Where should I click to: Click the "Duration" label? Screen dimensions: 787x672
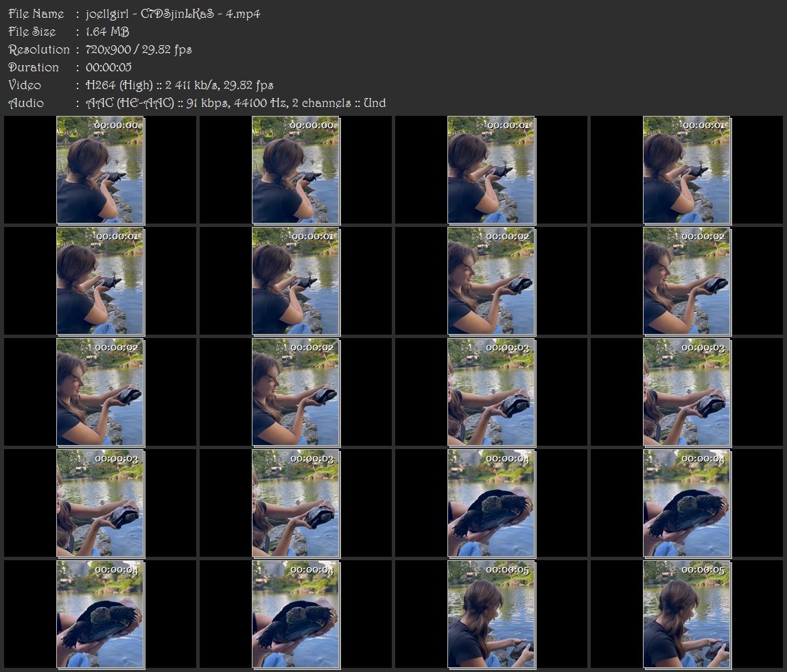(x=34, y=67)
